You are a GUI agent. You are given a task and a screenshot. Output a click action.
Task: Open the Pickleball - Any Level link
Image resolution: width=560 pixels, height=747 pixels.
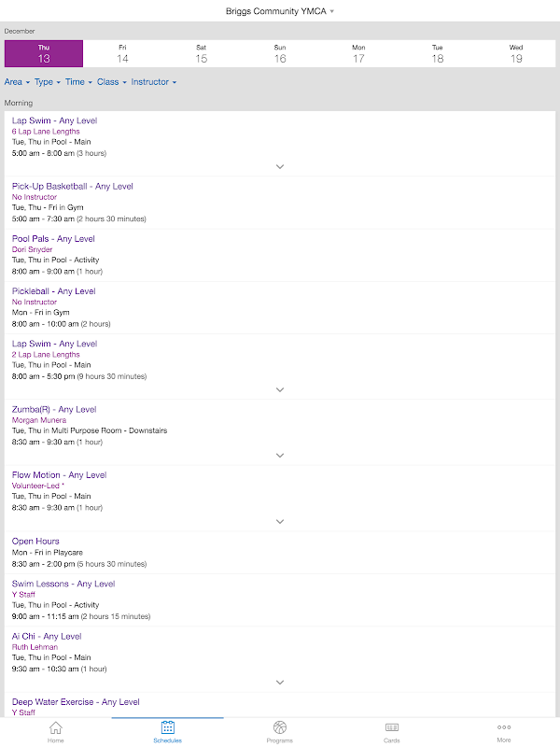point(54,291)
